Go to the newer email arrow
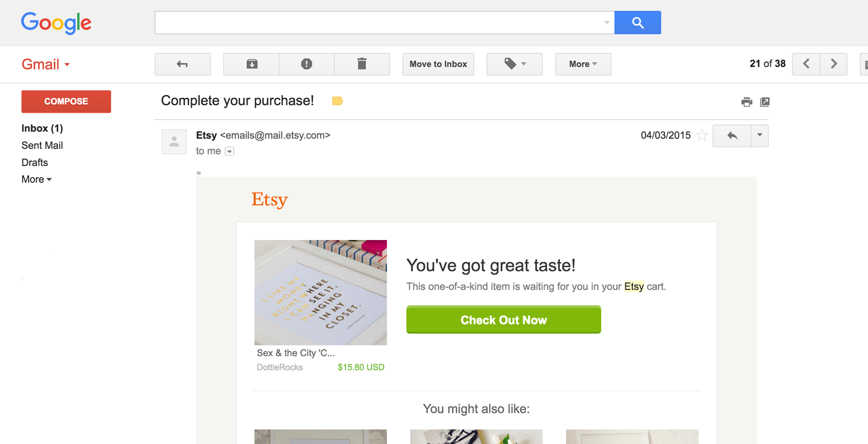The width and height of the screenshot is (868, 444). tap(806, 64)
